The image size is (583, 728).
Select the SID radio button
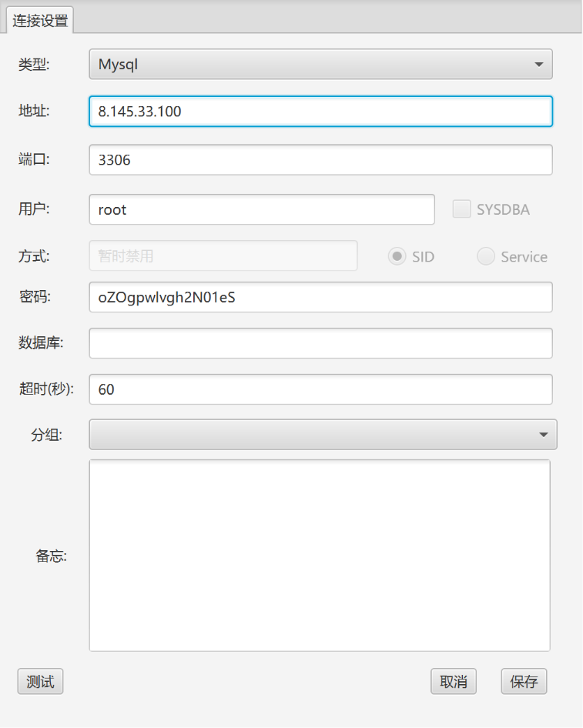point(396,256)
